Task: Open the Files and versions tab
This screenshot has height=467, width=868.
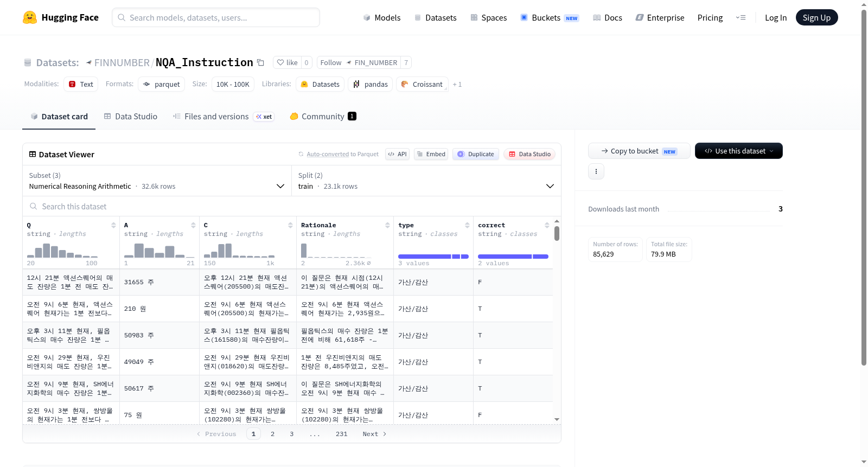Action: click(224, 116)
